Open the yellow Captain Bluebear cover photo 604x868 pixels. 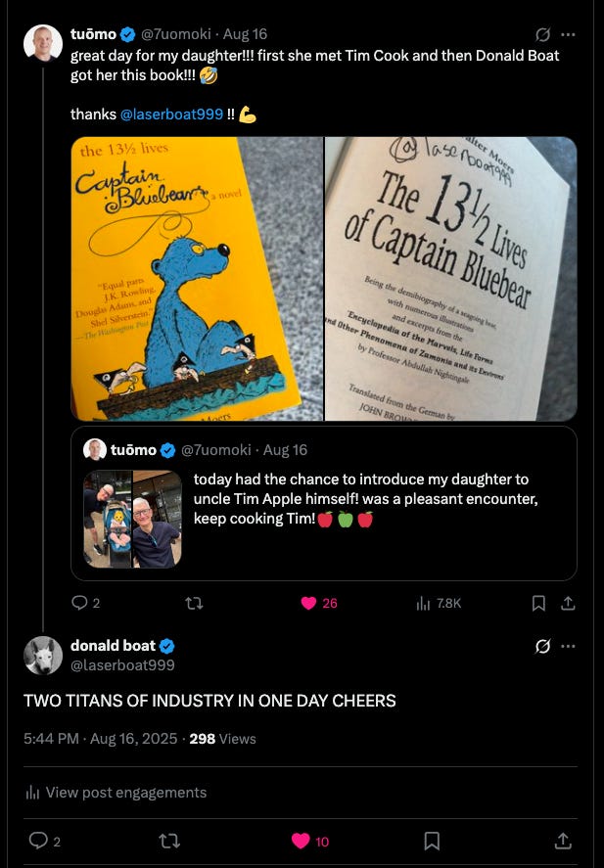197,279
